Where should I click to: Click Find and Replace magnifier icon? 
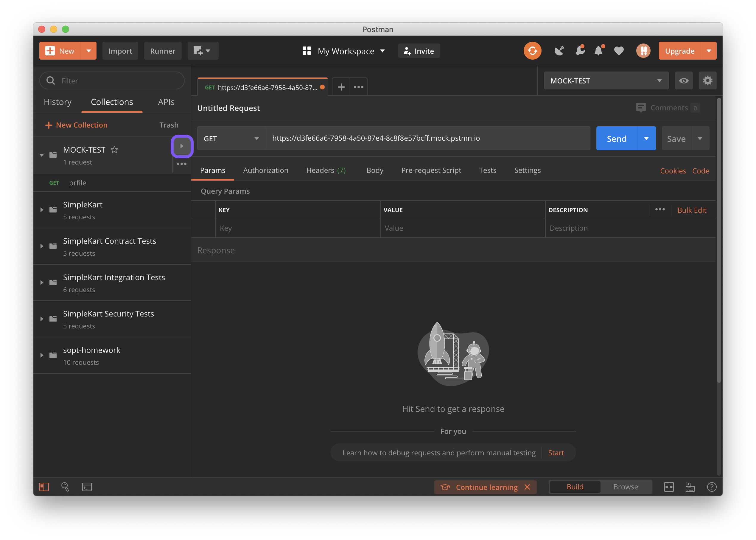coord(65,487)
